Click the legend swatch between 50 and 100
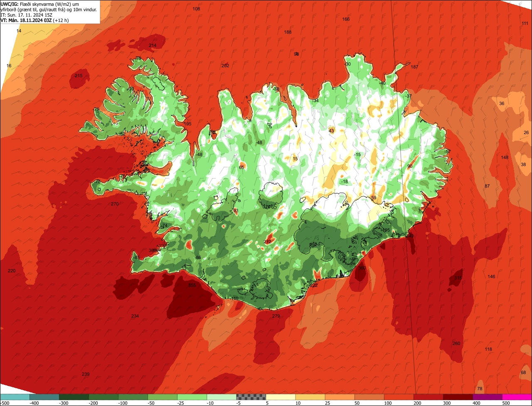The width and height of the screenshot is (532, 406). [x=369, y=397]
